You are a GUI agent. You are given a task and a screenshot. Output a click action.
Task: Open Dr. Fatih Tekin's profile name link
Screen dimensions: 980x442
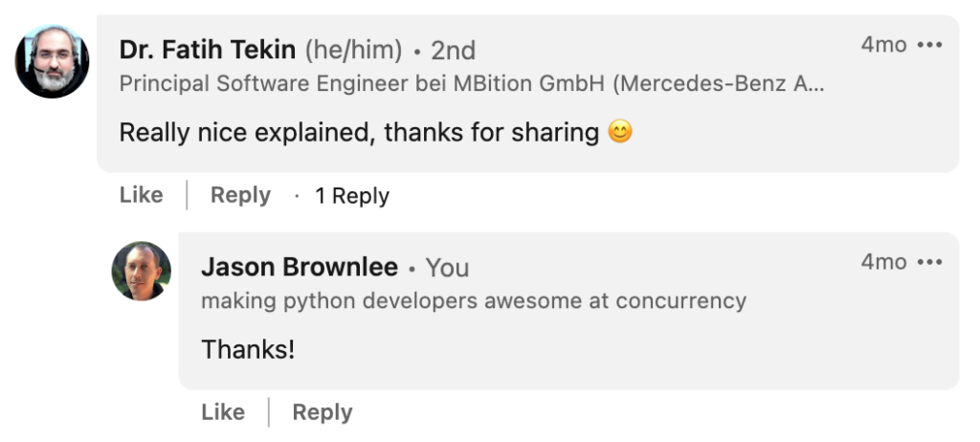(x=207, y=49)
